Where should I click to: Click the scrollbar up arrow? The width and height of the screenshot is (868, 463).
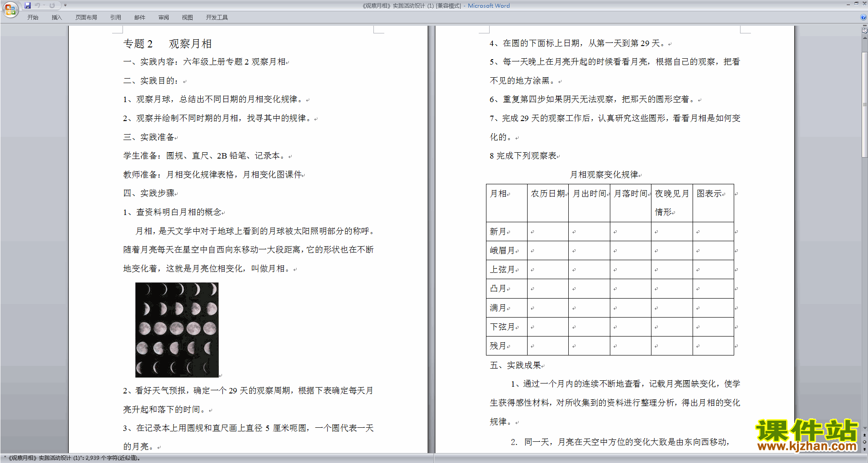(x=865, y=38)
